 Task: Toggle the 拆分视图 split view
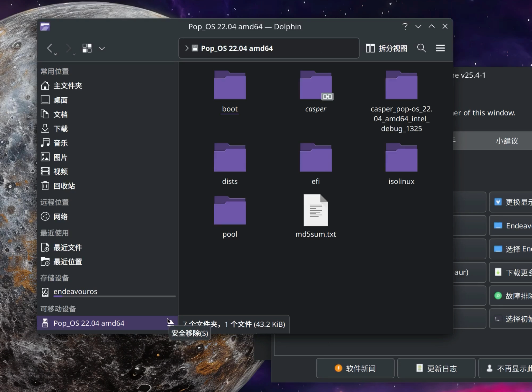point(386,48)
